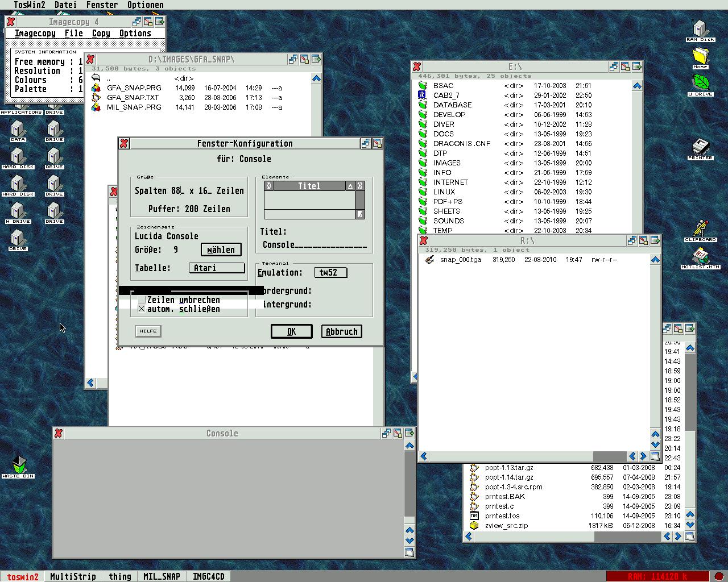Click the OK button in Fenster-Konfiguration
Image resolution: width=728 pixels, height=582 pixels.
(291, 331)
